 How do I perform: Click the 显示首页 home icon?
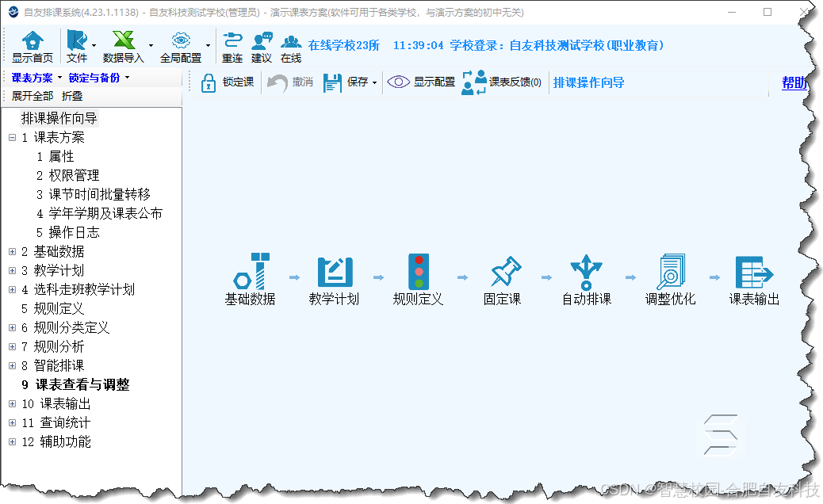[33, 40]
